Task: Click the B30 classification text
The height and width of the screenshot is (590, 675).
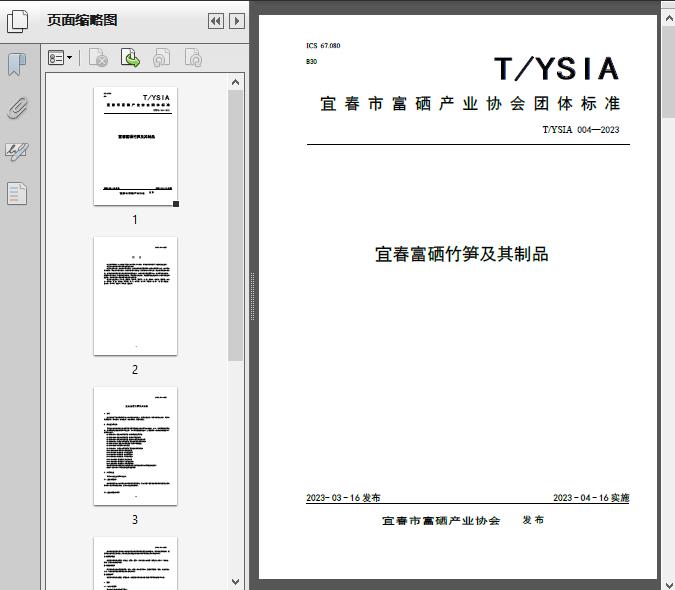Action: [312, 62]
